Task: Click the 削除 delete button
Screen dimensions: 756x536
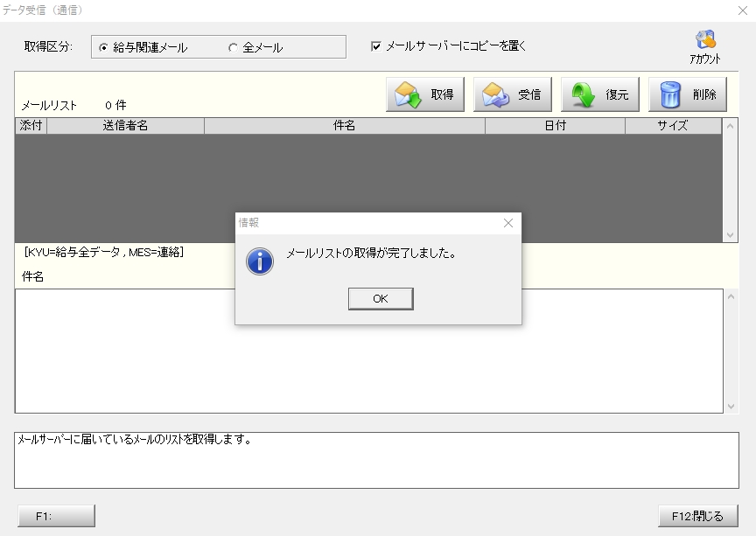Action: 688,94
